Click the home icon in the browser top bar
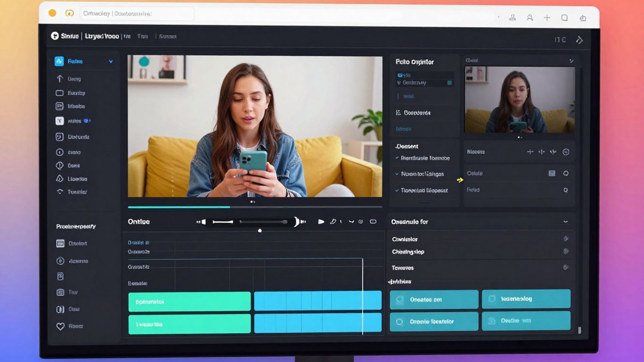Viewport: 644px width, 362px height. 583,18
